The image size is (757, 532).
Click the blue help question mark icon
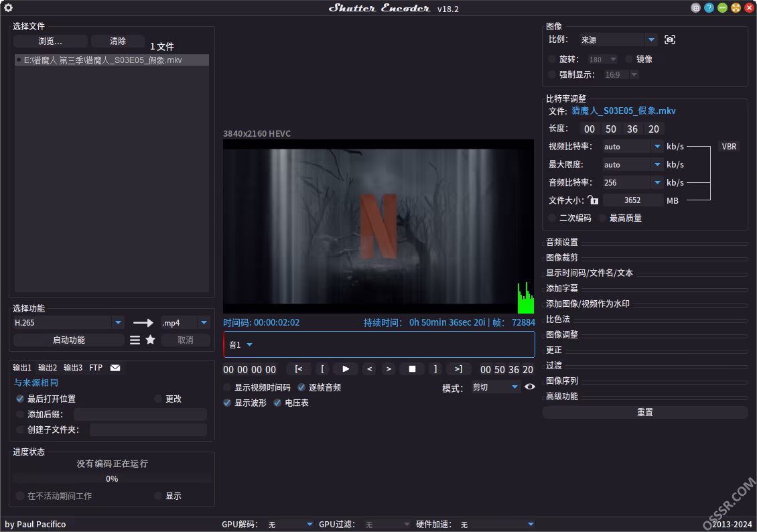709,8
